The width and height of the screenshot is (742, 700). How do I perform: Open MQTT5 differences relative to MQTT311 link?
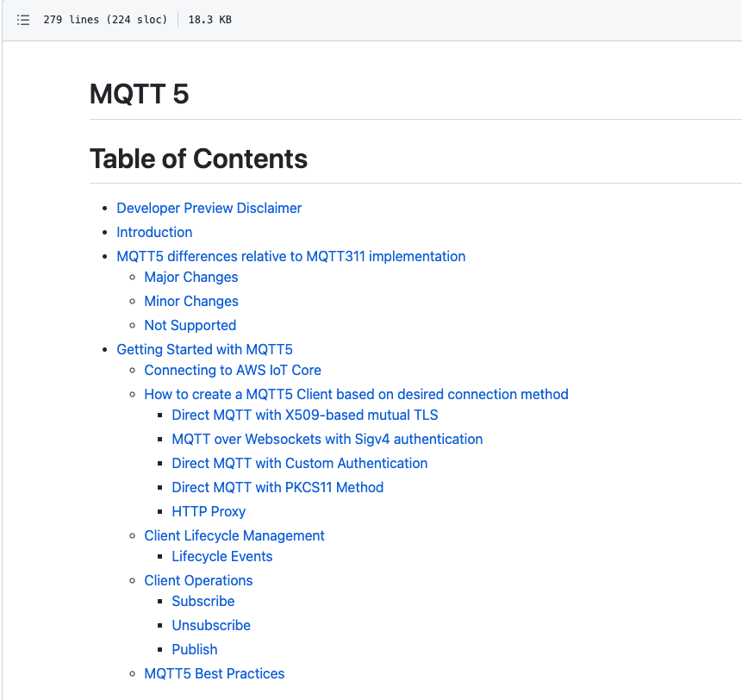tap(291, 257)
